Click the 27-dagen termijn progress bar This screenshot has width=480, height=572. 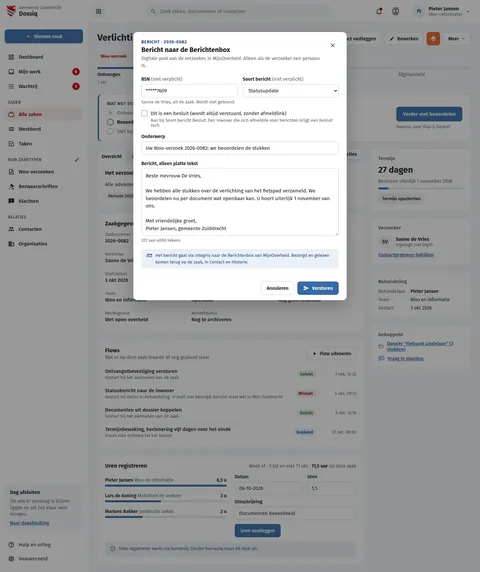coord(421,189)
